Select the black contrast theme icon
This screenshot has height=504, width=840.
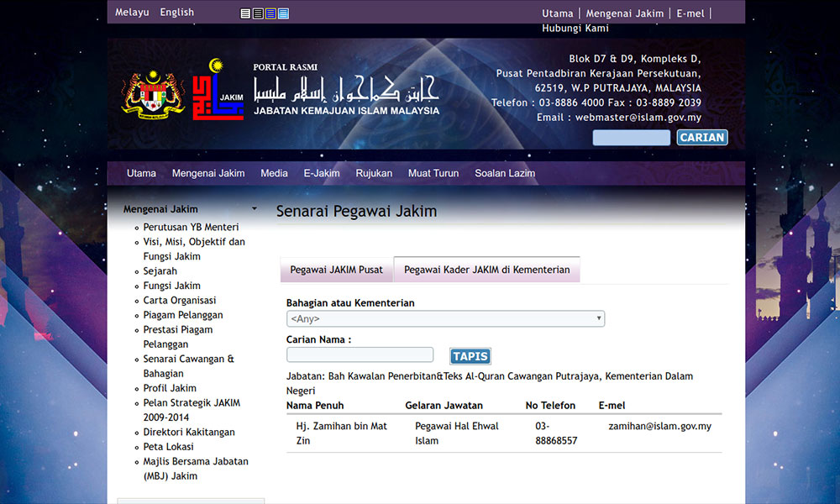tap(258, 13)
